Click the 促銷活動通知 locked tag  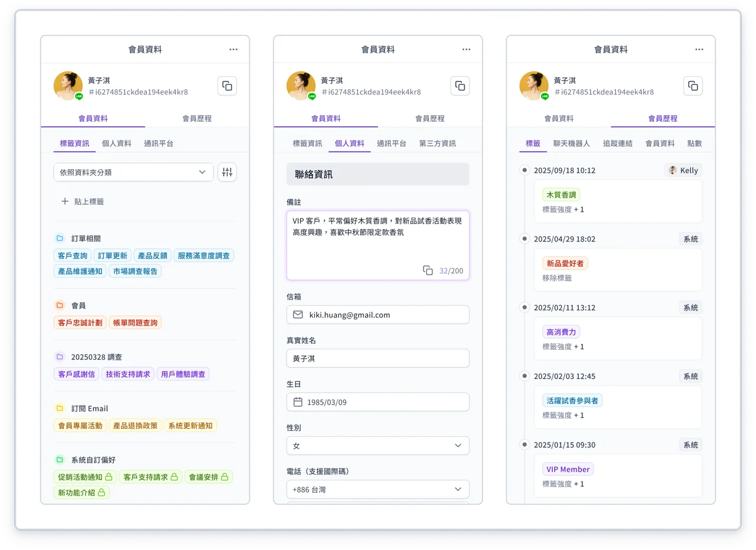pos(85,476)
